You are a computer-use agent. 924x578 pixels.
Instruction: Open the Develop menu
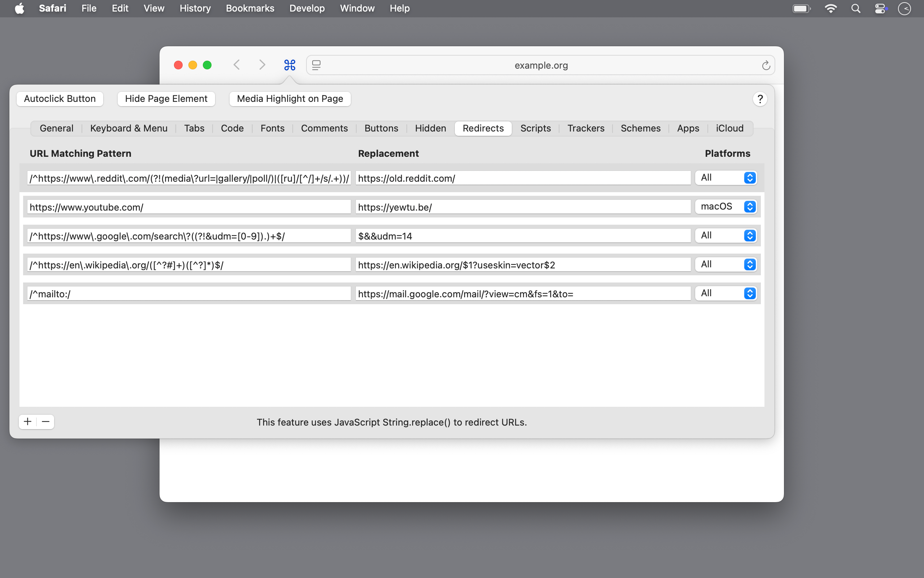pyautogui.click(x=307, y=8)
